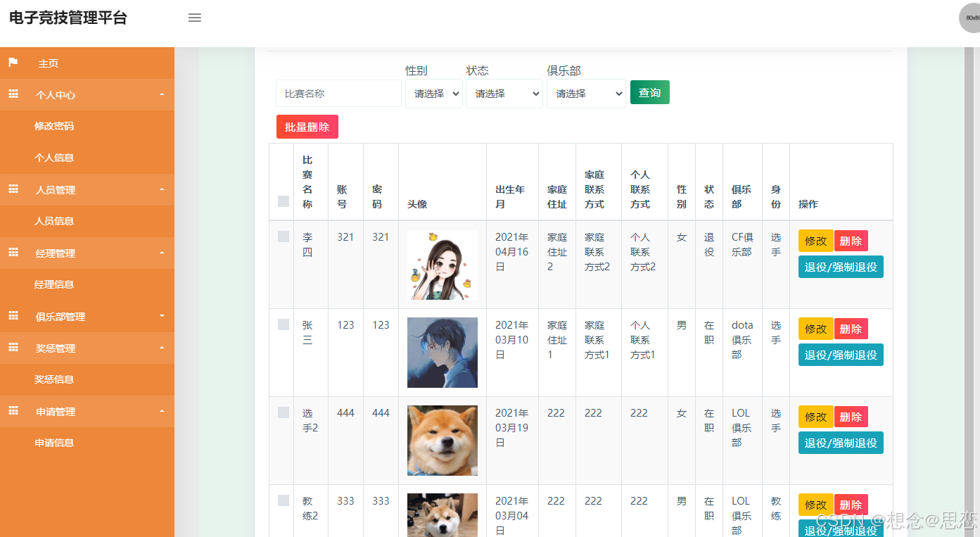Check the row checkbox for 教练2
The height and width of the screenshot is (537, 980).
[284, 500]
